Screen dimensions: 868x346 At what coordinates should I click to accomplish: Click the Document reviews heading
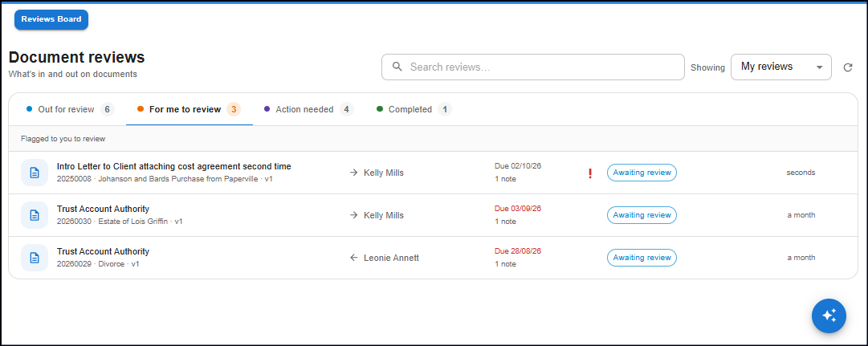(x=77, y=58)
